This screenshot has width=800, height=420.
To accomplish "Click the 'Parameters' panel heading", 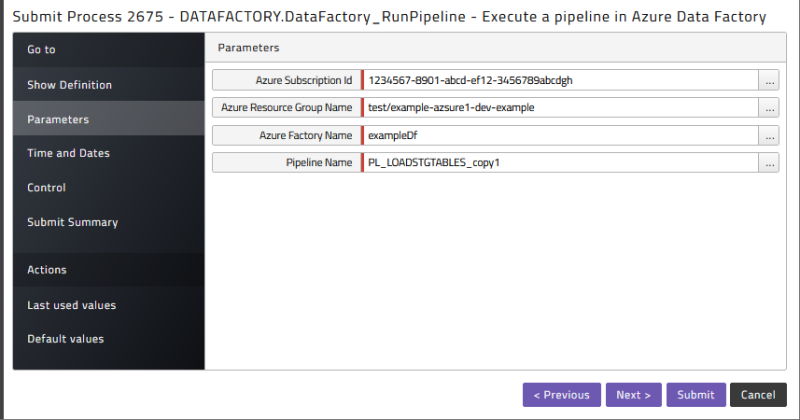I will pyautogui.click(x=248, y=47).
